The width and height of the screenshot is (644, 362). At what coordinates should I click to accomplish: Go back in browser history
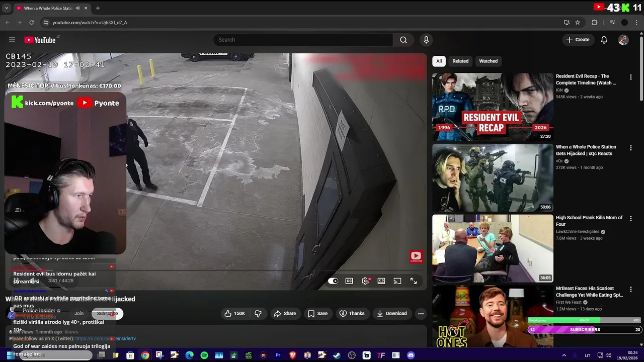8,23
